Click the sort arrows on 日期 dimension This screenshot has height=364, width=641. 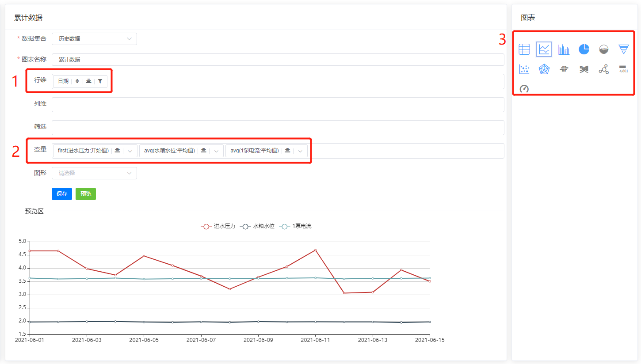point(77,81)
